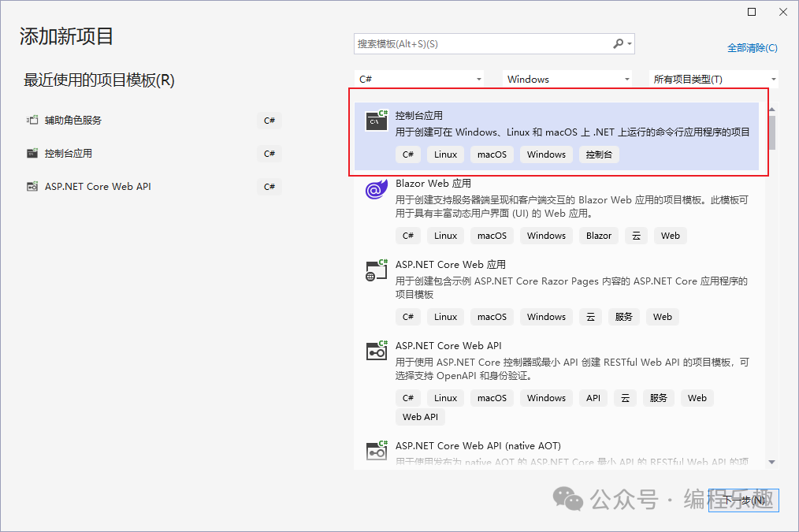Click the recent ASP.NET Core Web API icon
This screenshot has width=799, height=532.
click(32, 187)
